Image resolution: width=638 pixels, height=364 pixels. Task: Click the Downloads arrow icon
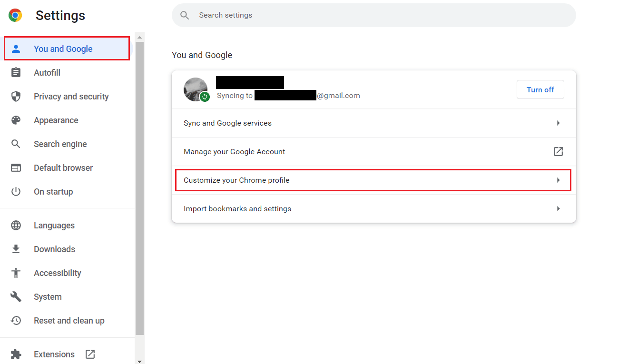[x=16, y=249]
